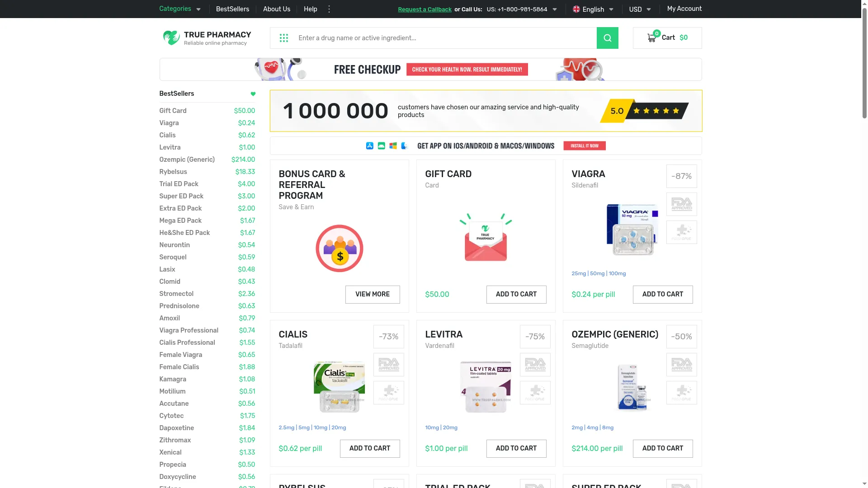The width and height of the screenshot is (868, 488).
Task: Add Viagra to cart
Action: click(663, 295)
